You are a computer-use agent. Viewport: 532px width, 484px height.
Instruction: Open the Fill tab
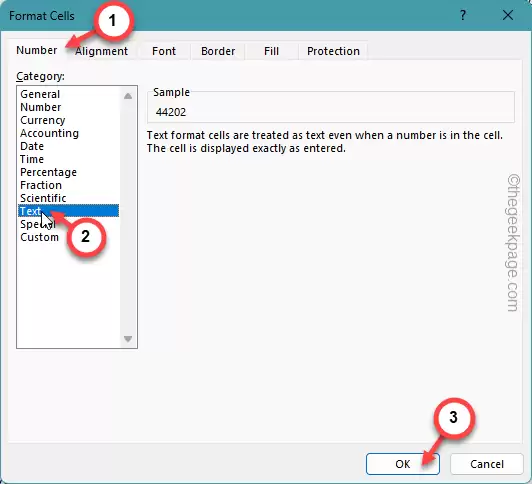click(271, 51)
